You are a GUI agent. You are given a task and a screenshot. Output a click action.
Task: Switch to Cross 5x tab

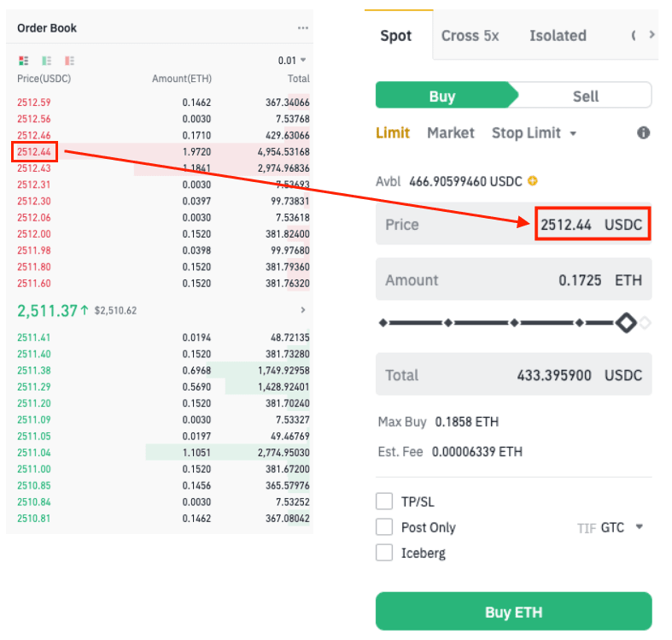pos(470,36)
